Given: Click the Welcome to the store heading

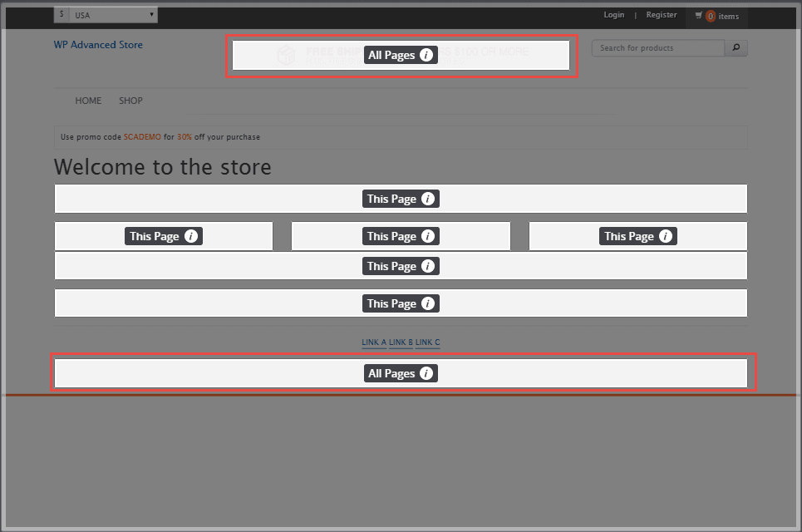Looking at the screenshot, I should [x=163, y=167].
